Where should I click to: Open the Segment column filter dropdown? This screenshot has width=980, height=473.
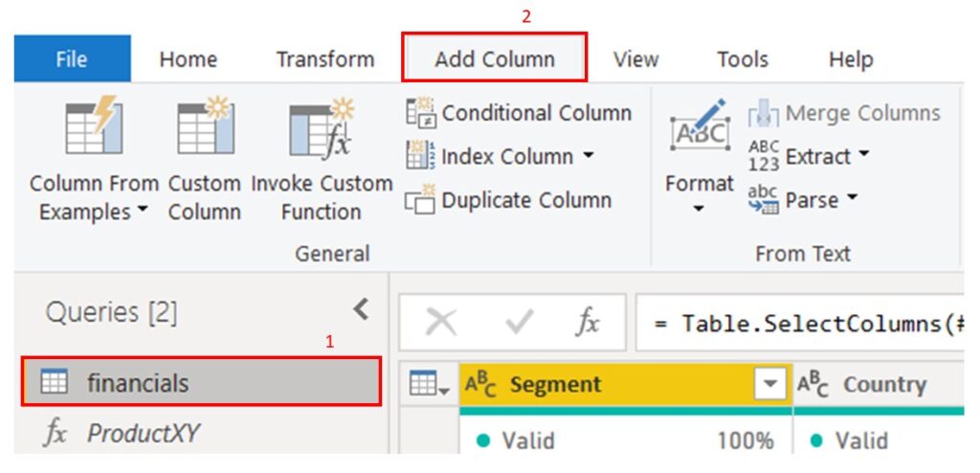(x=768, y=385)
